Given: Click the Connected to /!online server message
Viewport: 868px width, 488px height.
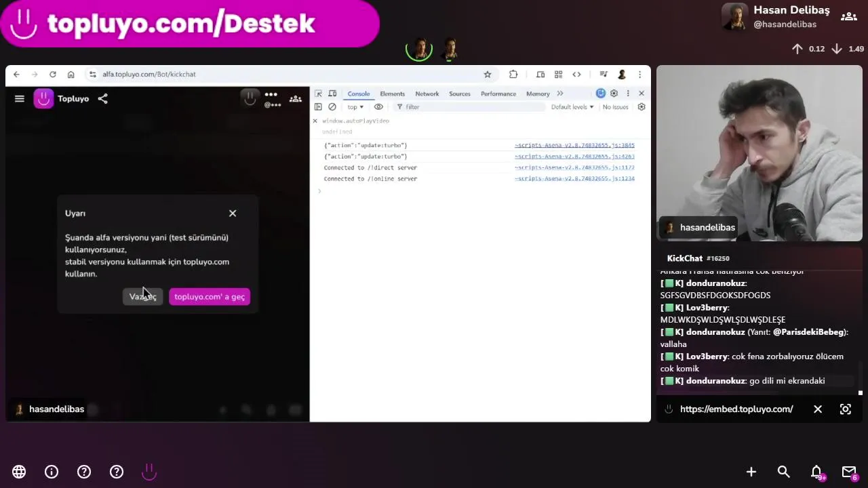Looking at the screenshot, I should pyautogui.click(x=370, y=179).
